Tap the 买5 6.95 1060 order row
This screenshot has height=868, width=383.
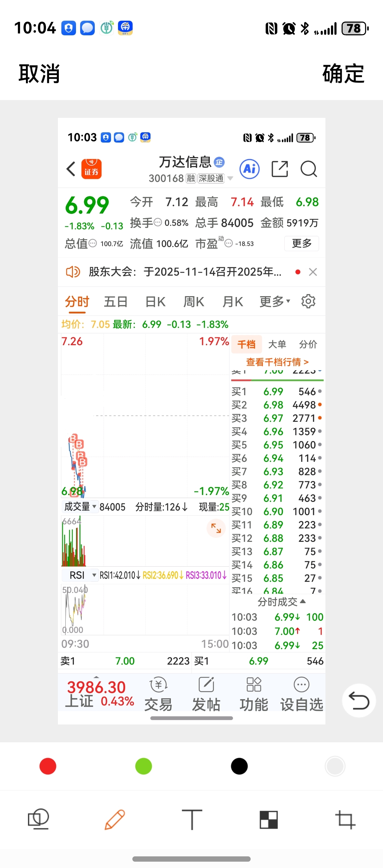tap(277, 445)
